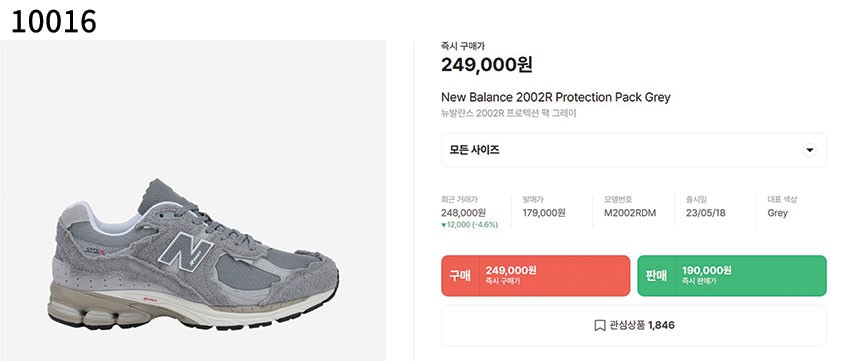Click the New Balance 2002R Protection Pack Grey title

[556, 97]
